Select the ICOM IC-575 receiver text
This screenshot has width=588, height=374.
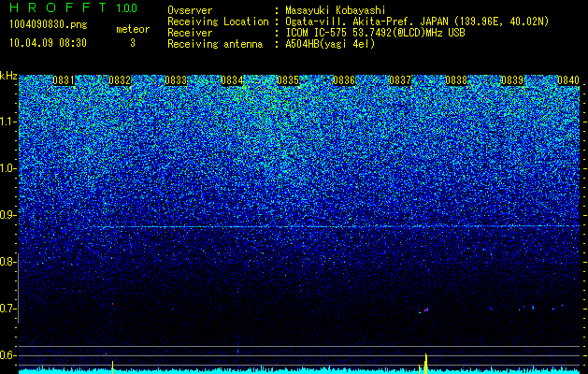tap(375, 33)
